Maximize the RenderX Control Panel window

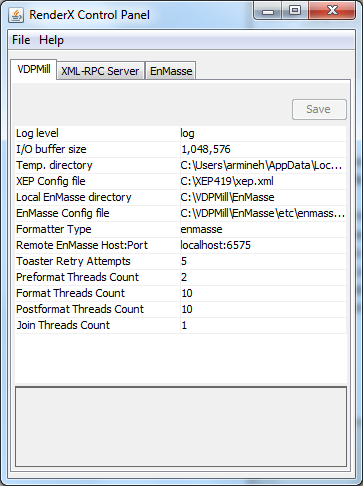coord(295,11)
